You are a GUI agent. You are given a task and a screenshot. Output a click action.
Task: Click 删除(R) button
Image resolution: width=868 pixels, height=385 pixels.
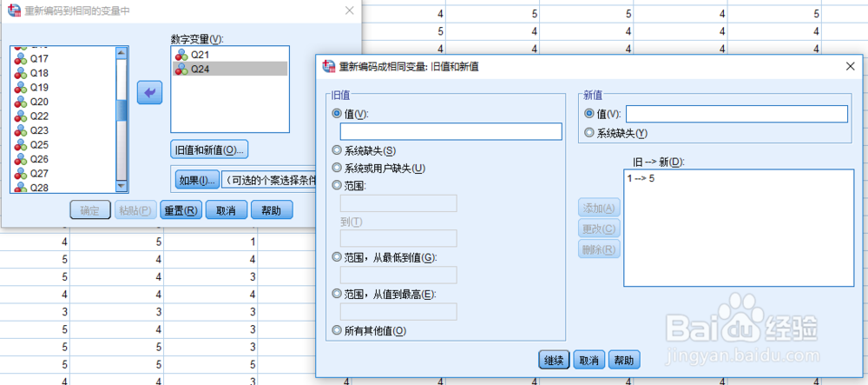[599, 249]
